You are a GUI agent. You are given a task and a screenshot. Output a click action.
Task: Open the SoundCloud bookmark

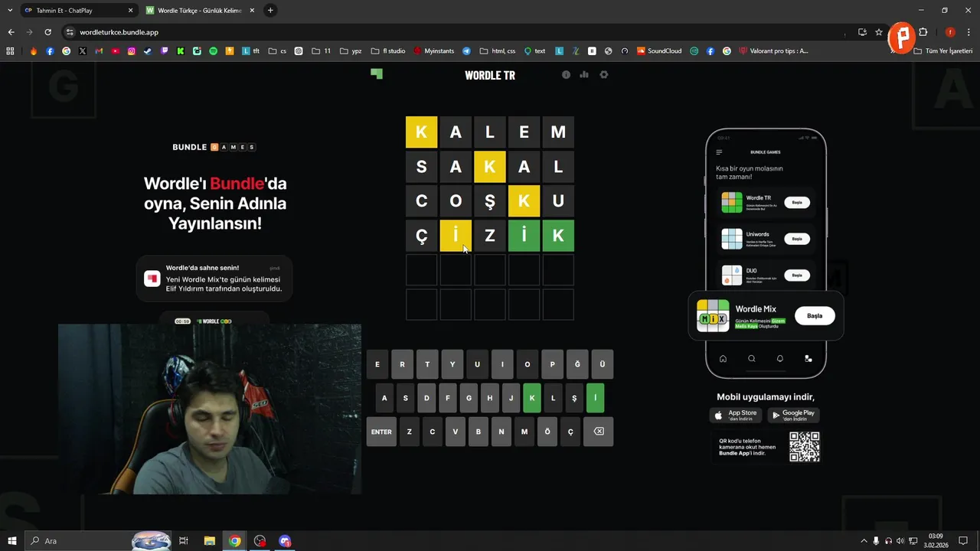point(659,51)
